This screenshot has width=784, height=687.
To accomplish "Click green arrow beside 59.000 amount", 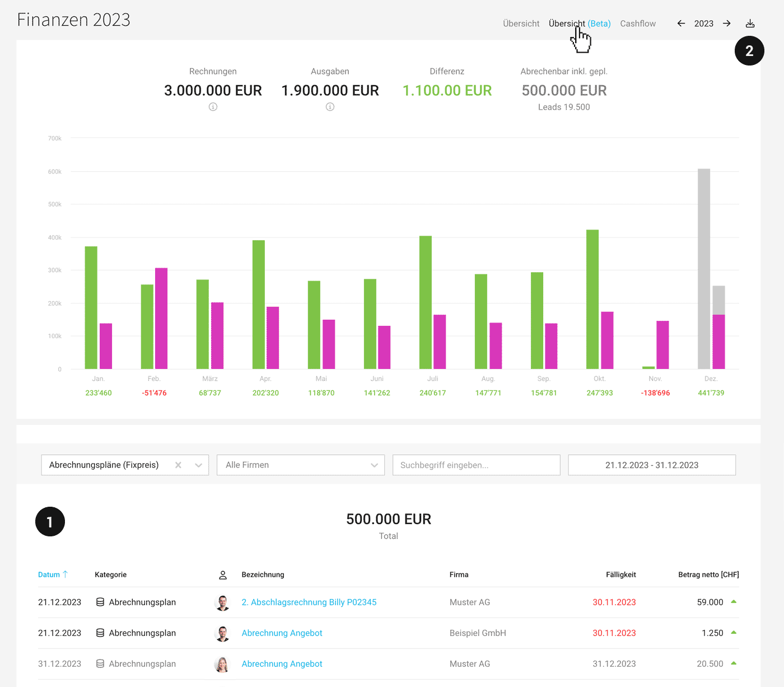I will click(x=734, y=602).
